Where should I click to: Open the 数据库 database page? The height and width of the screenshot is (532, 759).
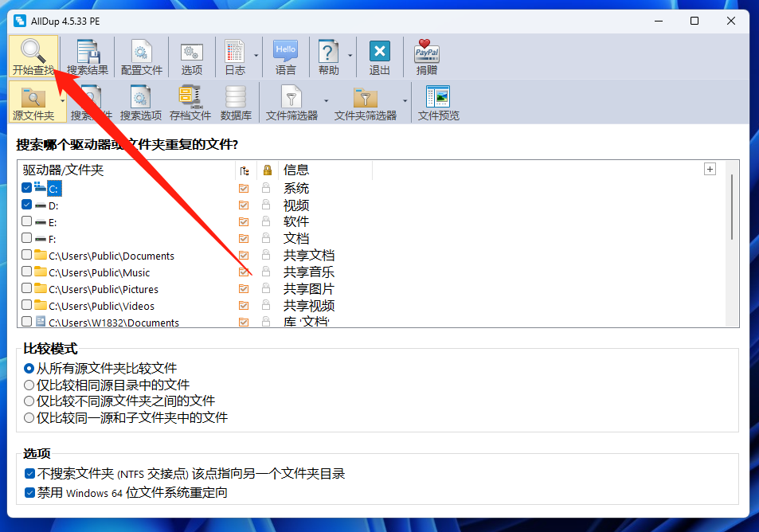(x=236, y=102)
